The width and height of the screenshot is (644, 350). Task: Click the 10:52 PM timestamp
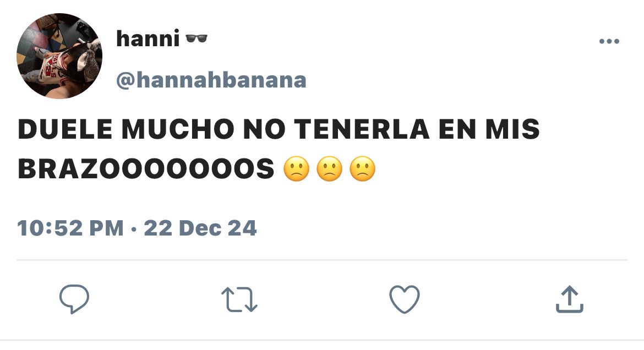point(70,228)
